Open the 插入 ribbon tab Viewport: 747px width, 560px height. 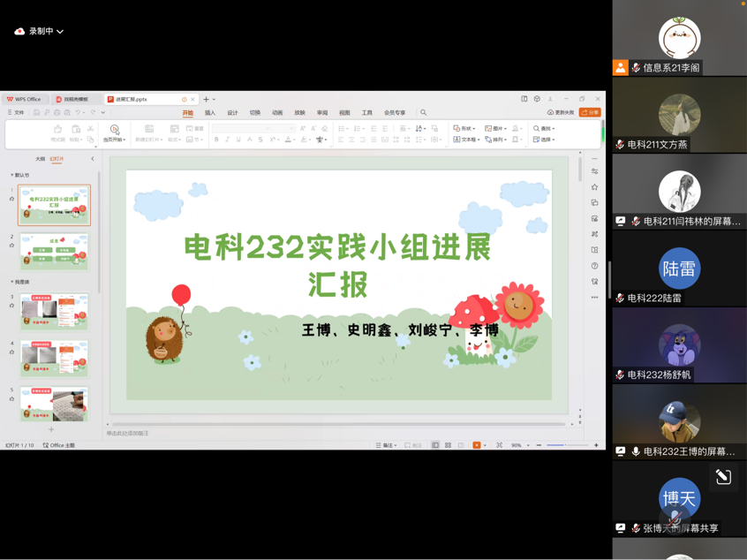[210, 113]
